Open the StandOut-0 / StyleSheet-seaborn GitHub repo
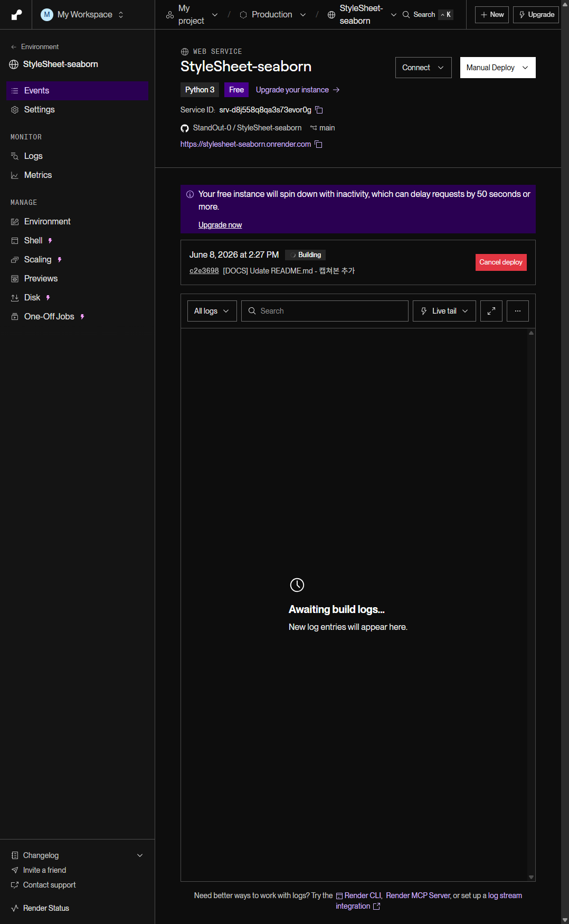569x924 pixels. coord(247,128)
